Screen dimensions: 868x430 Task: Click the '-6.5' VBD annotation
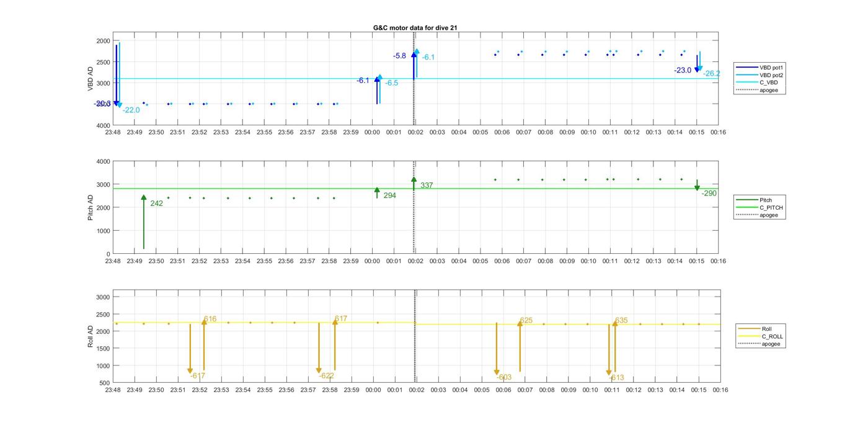pos(392,83)
